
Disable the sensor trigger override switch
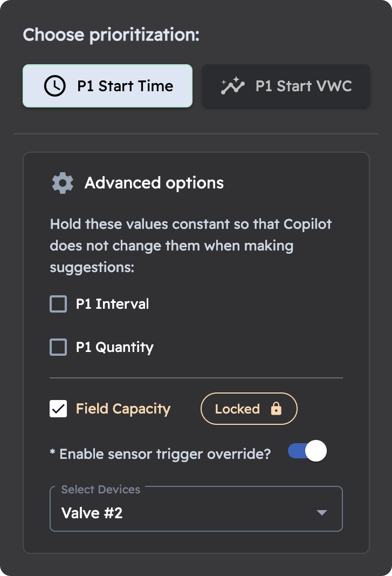coord(307,451)
